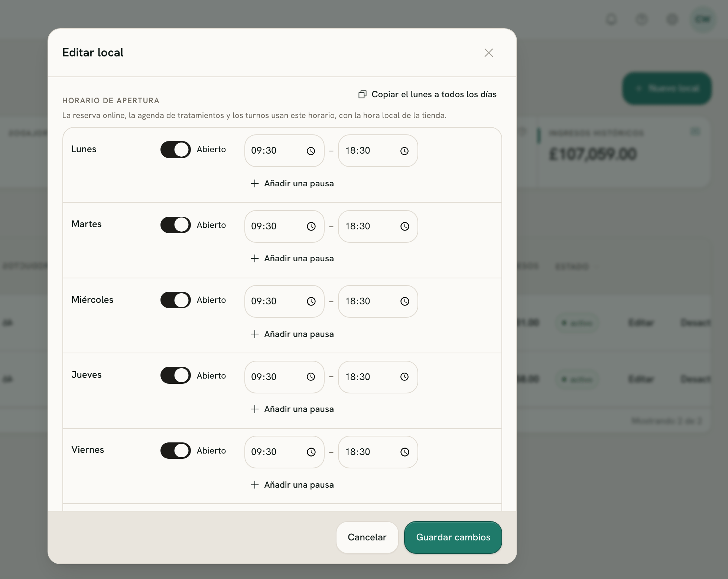This screenshot has width=728, height=579.
Task: Add a break for Martes
Action: click(292, 258)
